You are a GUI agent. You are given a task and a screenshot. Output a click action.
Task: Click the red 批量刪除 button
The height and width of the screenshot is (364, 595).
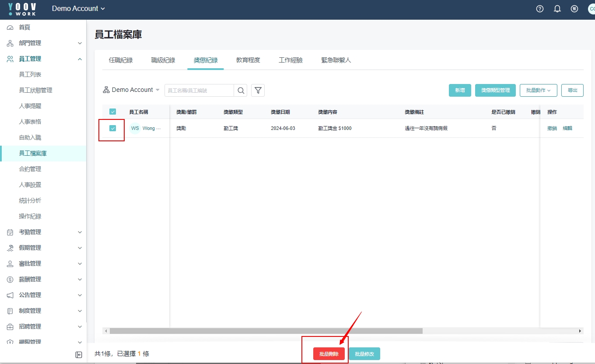click(x=329, y=354)
